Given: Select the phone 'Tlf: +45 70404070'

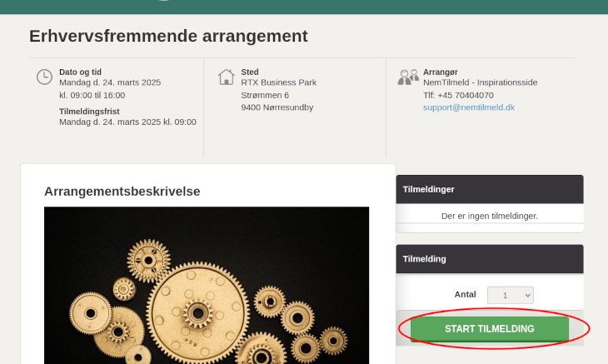Looking at the screenshot, I should point(458,95).
